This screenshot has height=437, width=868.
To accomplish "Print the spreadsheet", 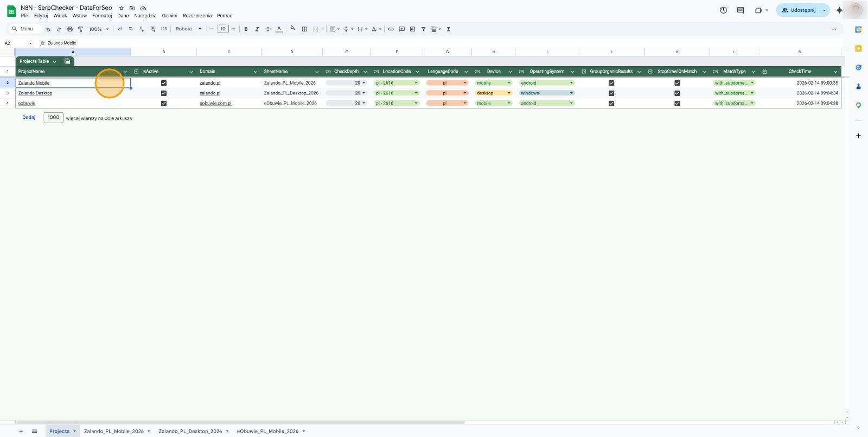I will pyautogui.click(x=69, y=29).
